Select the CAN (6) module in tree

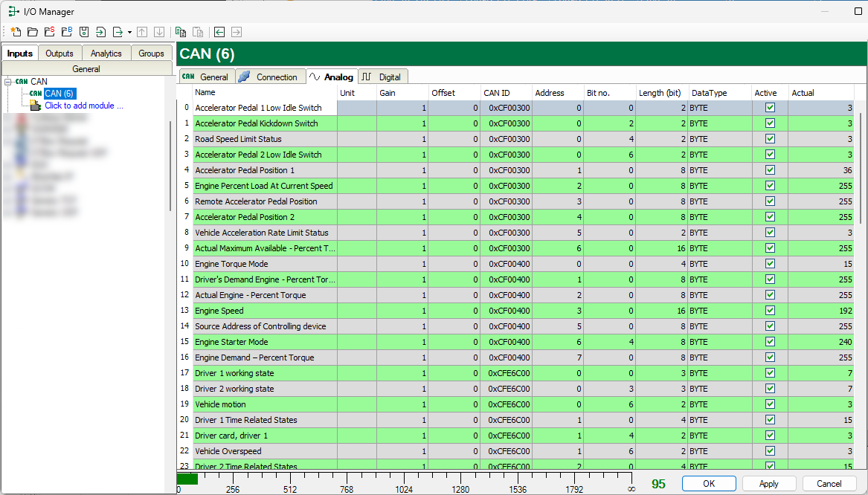coord(58,94)
